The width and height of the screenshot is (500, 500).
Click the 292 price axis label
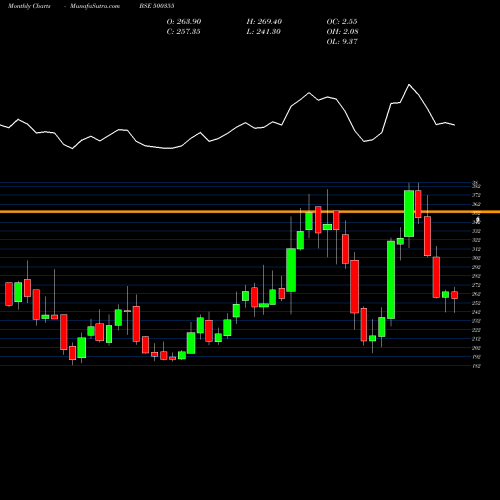(476, 267)
